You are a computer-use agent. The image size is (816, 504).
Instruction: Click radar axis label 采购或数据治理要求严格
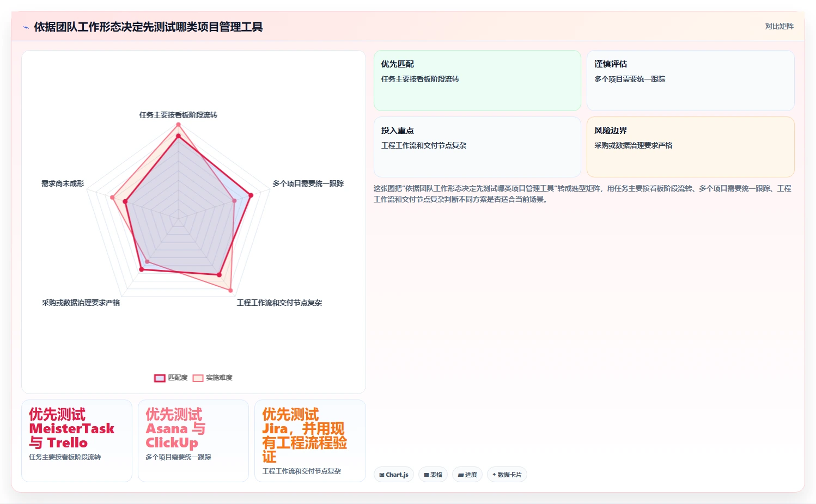81,303
